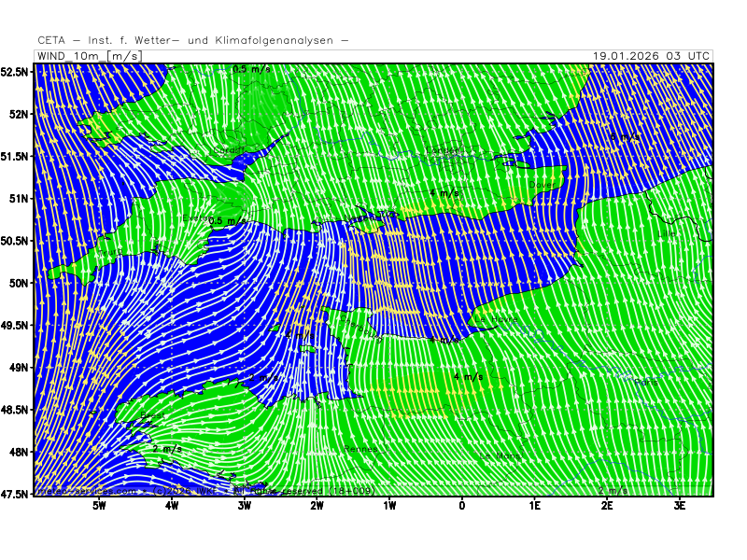The height and width of the screenshot is (560, 747).
Task: Click the WIND_10m_[m/s] title box
Action: 89,56
